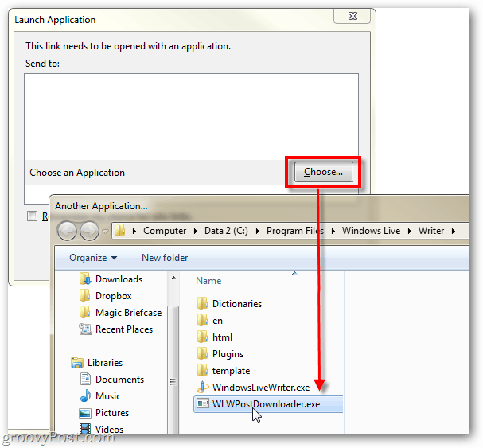Expand the arrow after Program Files
The image size is (483, 448).
point(333,231)
